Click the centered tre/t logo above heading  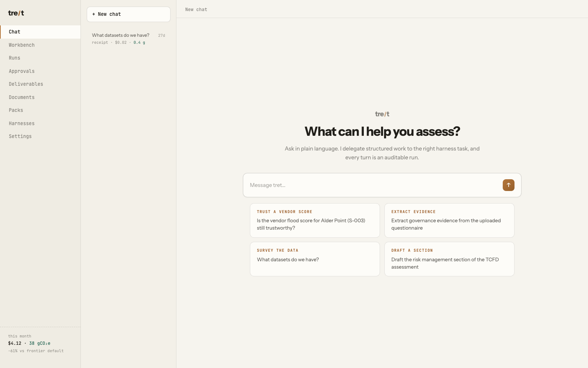382,114
